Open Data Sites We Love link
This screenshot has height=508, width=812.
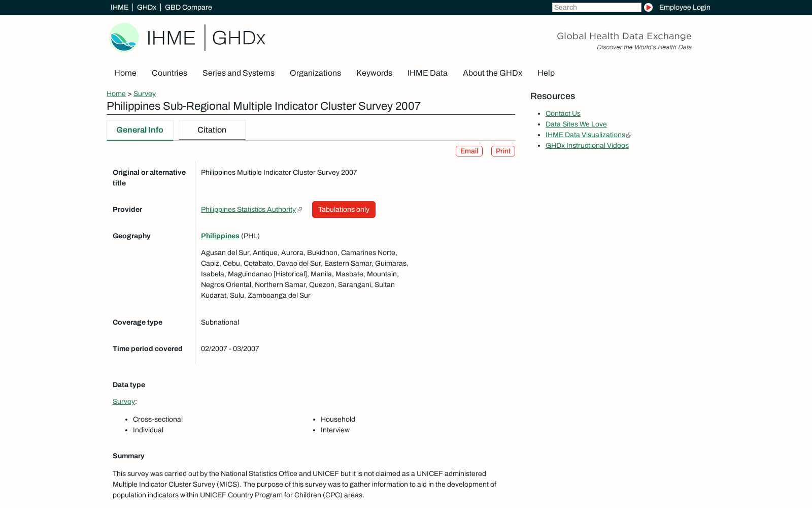pyautogui.click(x=576, y=124)
